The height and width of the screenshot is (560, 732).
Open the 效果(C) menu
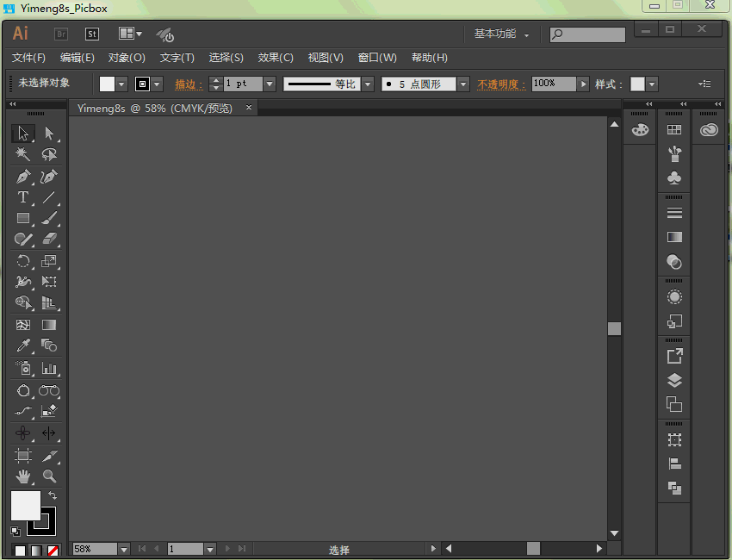pyautogui.click(x=276, y=58)
